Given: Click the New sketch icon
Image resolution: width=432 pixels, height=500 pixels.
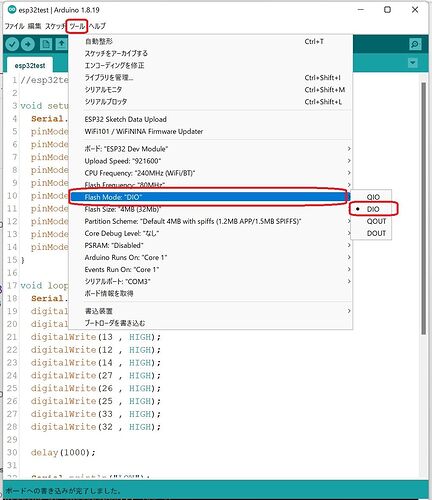Looking at the screenshot, I should [46, 44].
